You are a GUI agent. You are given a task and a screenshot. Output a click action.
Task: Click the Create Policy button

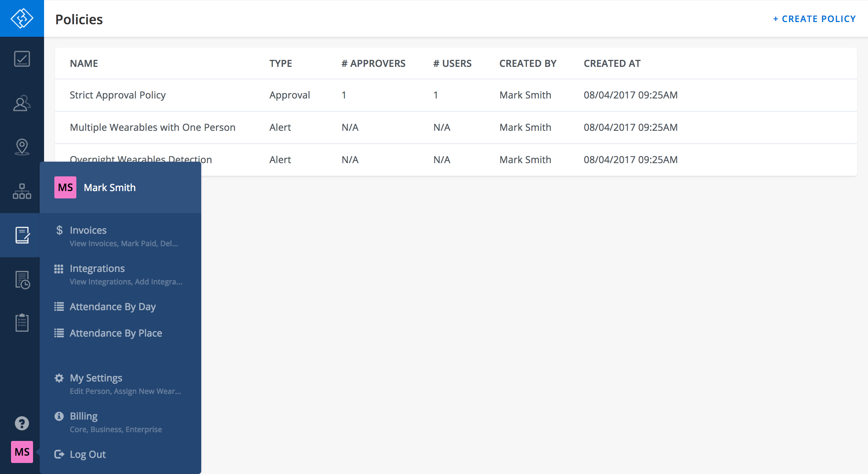[x=814, y=19]
